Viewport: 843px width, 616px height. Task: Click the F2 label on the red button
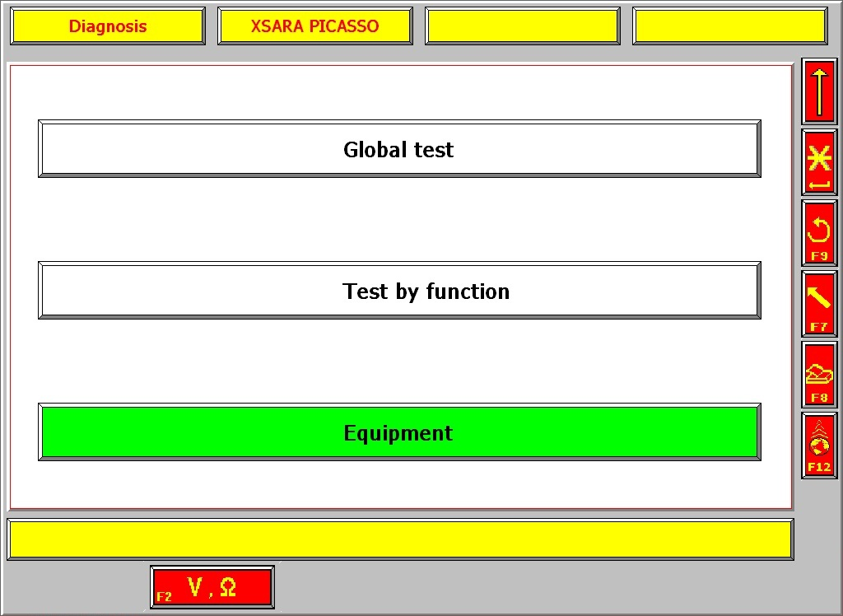[165, 596]
